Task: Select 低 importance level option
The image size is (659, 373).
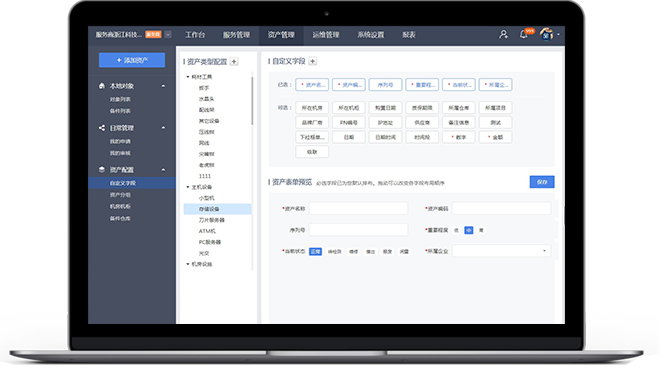Action: coord(456,230)
